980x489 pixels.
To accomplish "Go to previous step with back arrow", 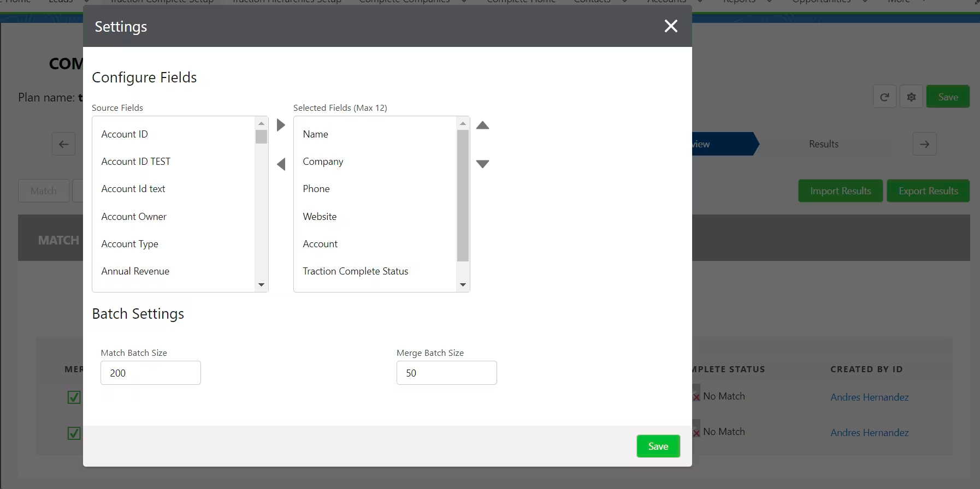I will [x=63, y=144].
